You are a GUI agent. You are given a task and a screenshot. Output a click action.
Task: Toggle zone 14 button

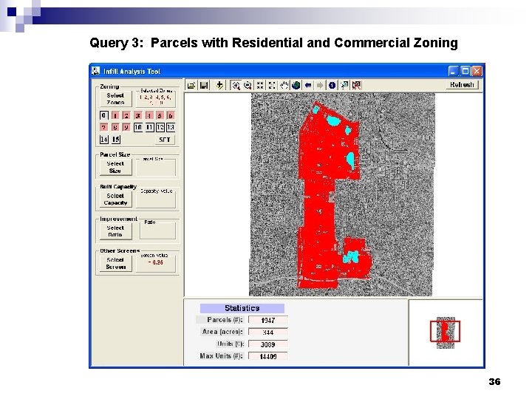[x=104, y=139]
